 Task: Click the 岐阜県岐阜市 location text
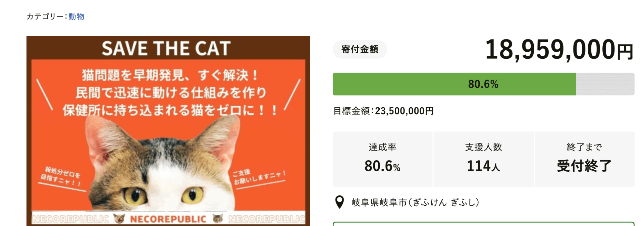(x=415, y=202)
